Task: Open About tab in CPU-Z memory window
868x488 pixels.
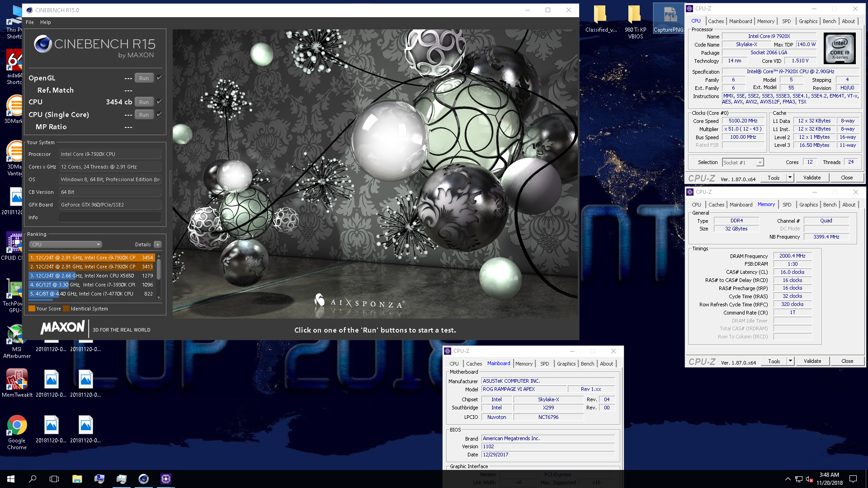Action: 849,205
